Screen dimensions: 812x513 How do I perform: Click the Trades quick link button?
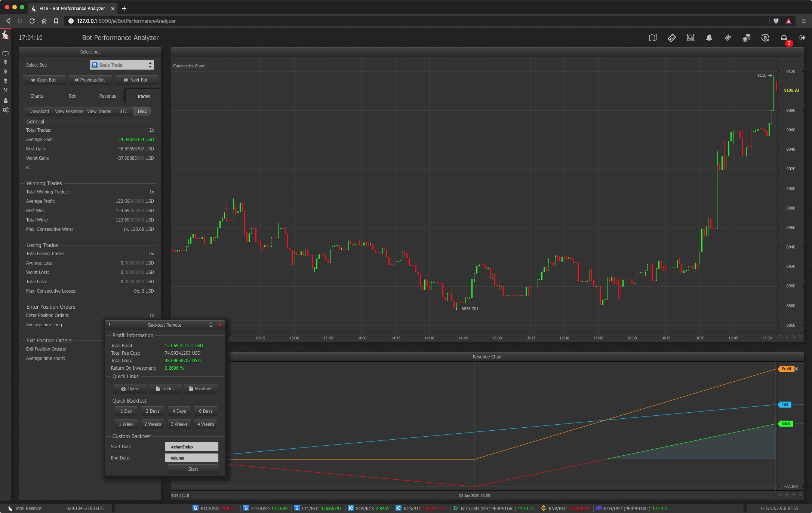pos(165,389)
